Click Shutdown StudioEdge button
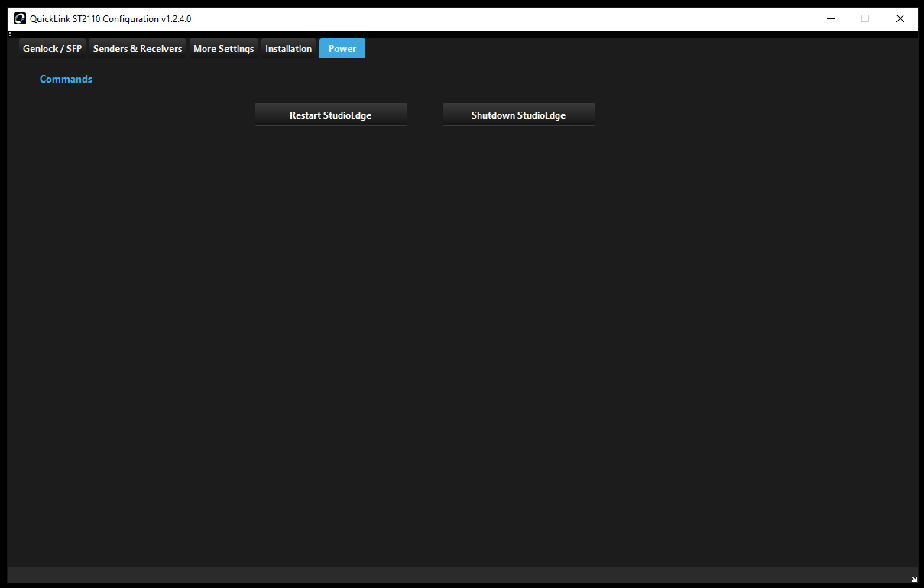The width and height of the screenshot is (924, 588). click(519, 115)
